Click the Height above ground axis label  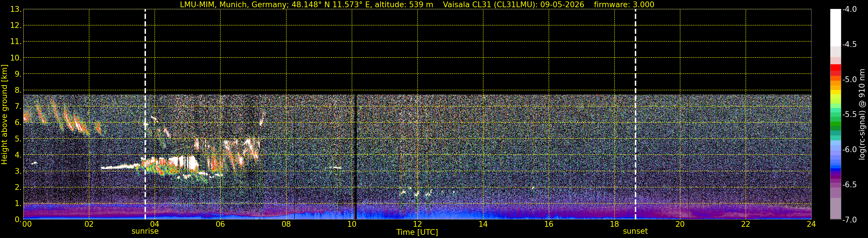(4, 115)
